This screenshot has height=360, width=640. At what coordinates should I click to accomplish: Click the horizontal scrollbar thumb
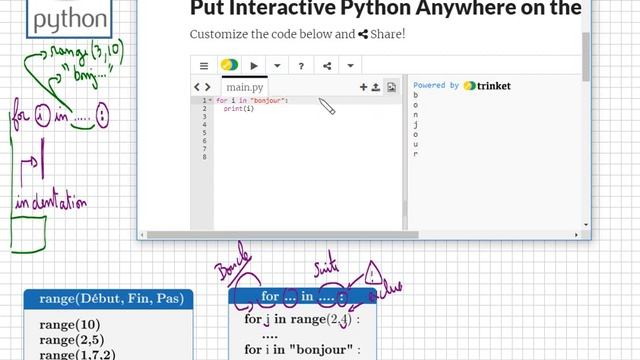coord(282,235)
